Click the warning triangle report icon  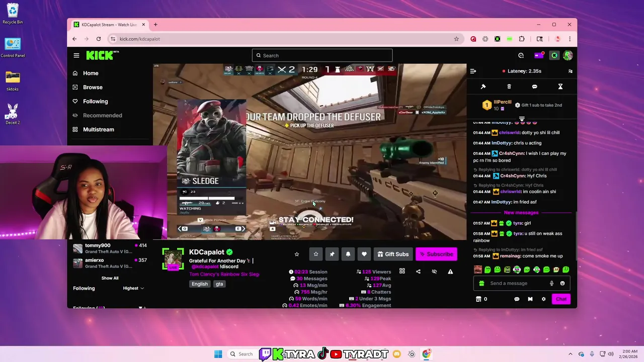click(x=450, y=271)
